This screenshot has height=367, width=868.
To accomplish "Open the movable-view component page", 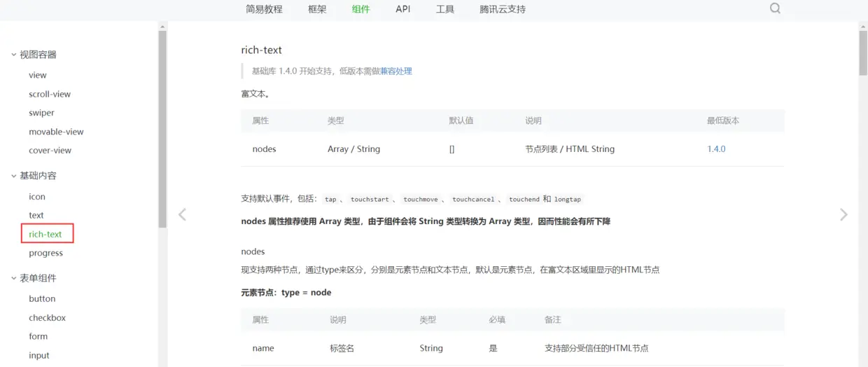I will pyautogui.click(x=56, y=132).
